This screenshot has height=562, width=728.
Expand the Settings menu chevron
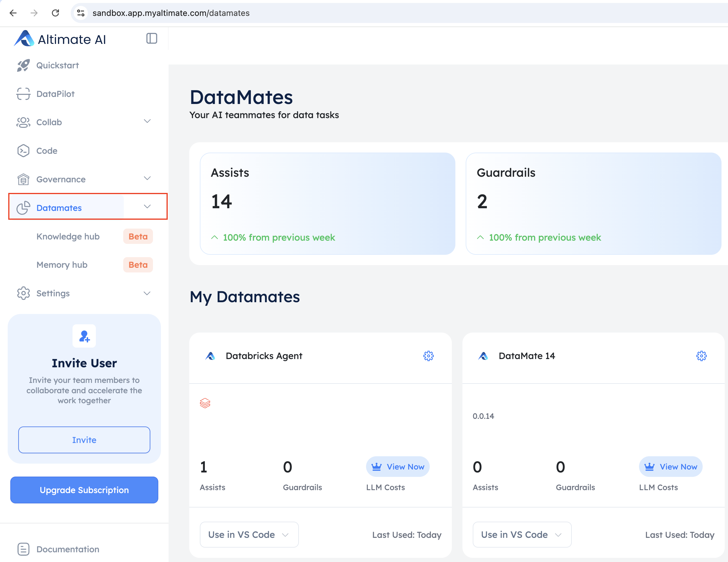pyautogui.click(x=147, y=293)
